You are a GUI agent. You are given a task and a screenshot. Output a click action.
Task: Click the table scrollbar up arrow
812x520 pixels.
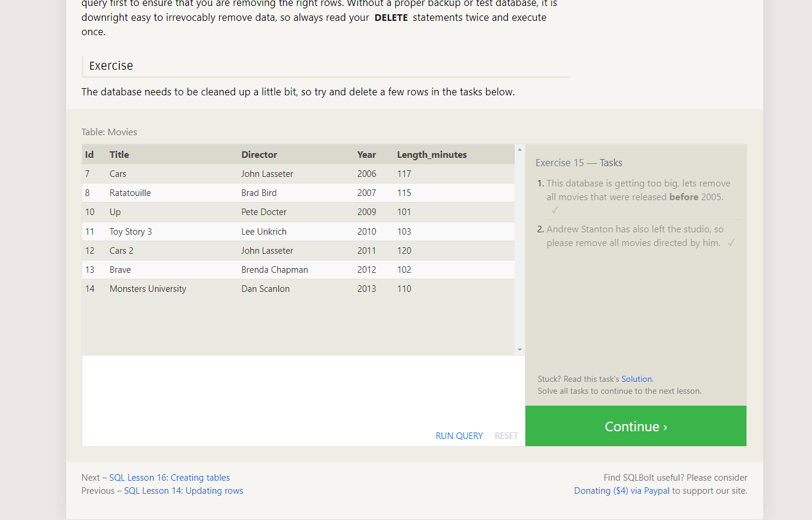520,150
